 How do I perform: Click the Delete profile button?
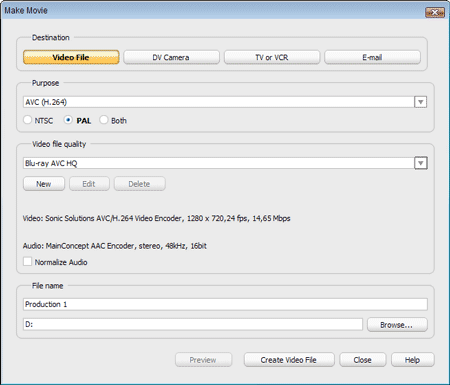[x=139, y=184]
